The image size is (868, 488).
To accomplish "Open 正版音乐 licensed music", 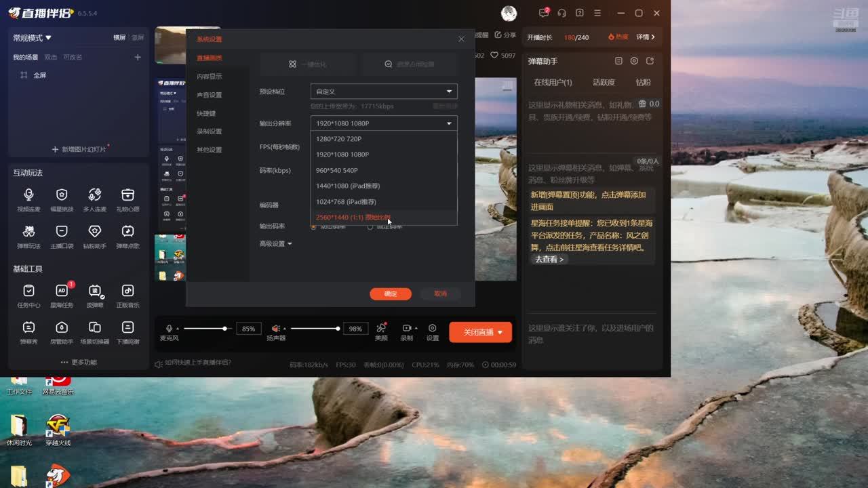I will 127,296.
